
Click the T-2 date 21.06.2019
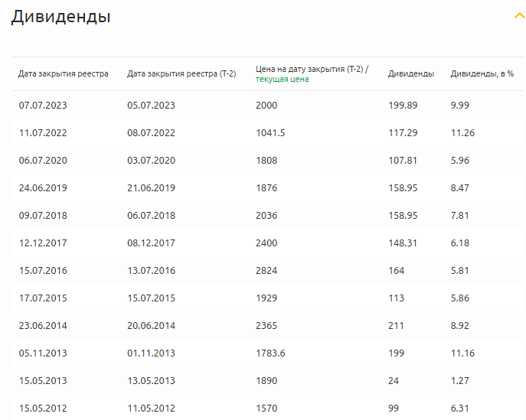coord(151,187)
